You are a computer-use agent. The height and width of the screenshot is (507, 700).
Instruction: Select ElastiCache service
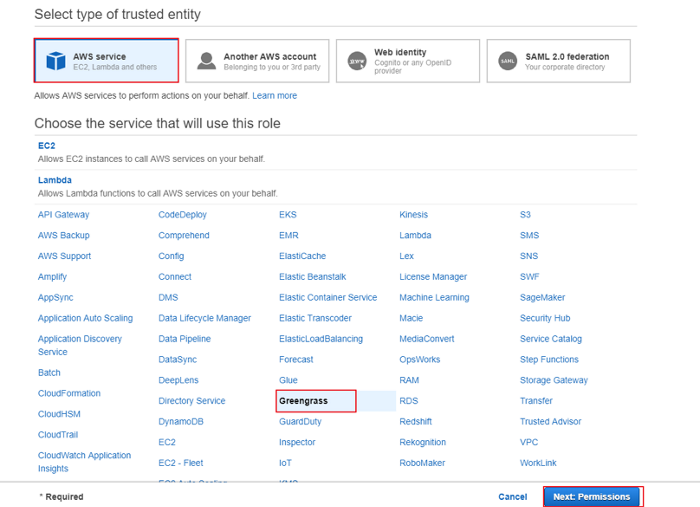click(303, 256)
